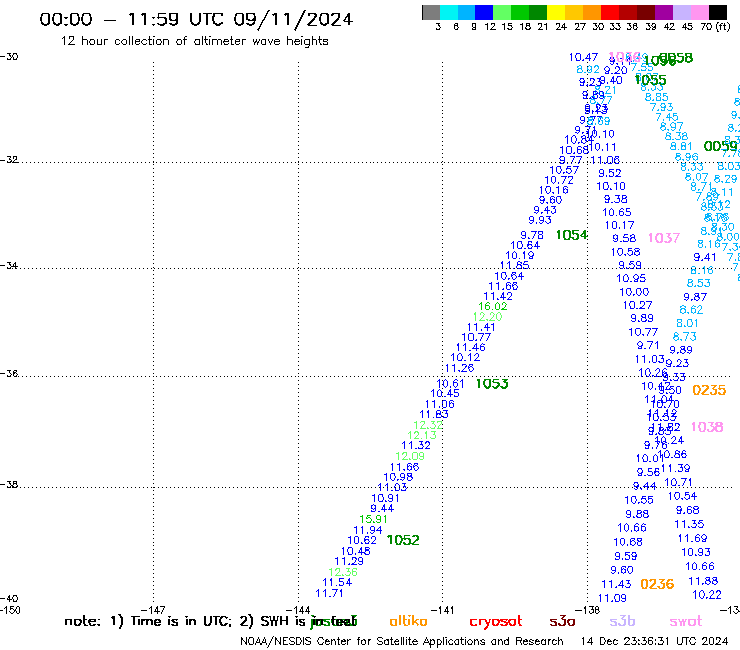740x650 pixels.
Task: Click the wave height value 10.22
Action: pos(706,595)
